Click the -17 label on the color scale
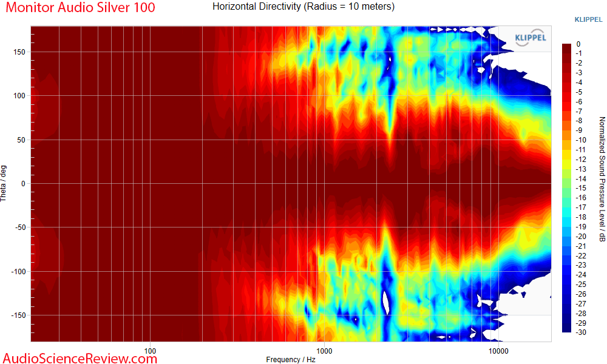This screenshot has height=364, width=607. tap(580, 207)
